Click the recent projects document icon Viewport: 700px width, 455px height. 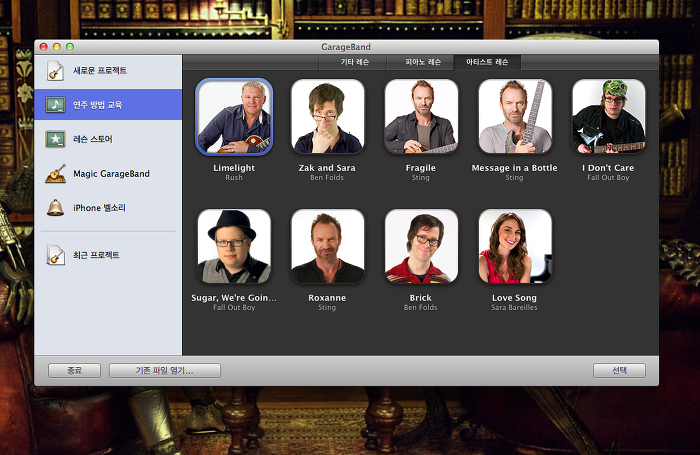55,255
